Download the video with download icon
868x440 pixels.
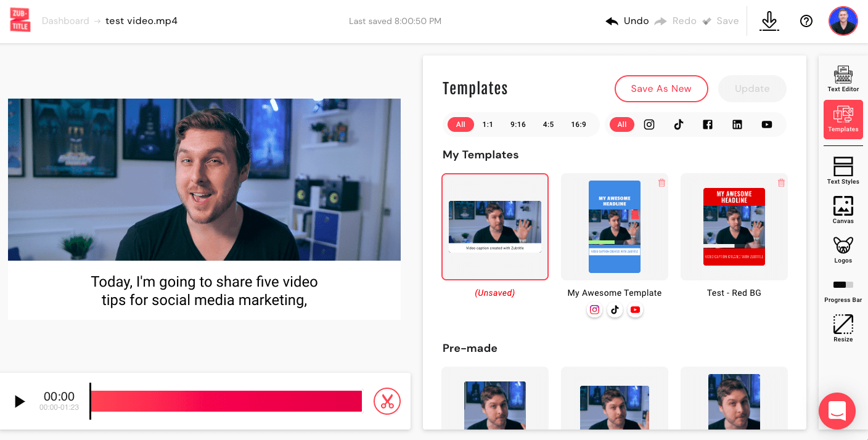coord(769,21)
